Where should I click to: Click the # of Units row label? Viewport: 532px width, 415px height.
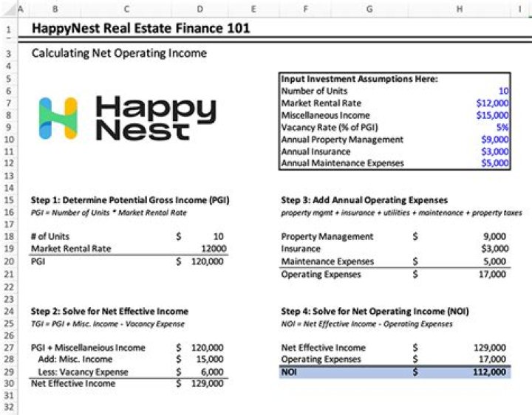(50, 236)
